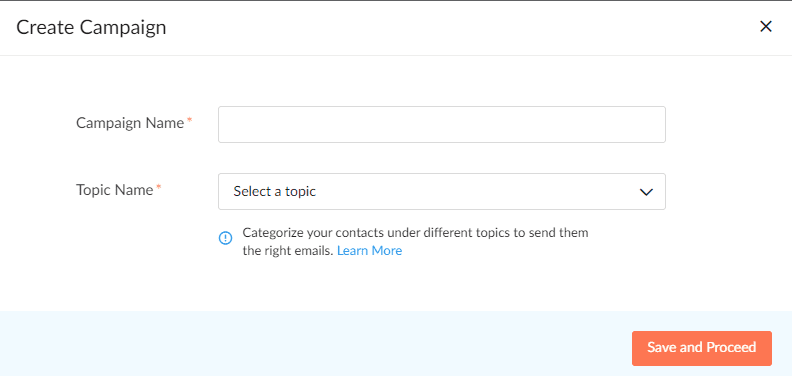Focus the Campaign Name text field
This screenshot has width=792, height=376.
click(441, 124)
